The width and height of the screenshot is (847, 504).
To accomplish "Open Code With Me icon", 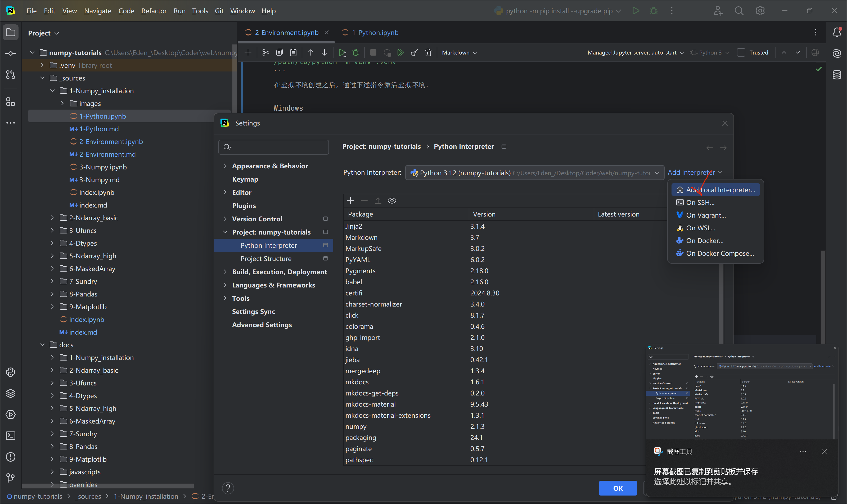I will click(x=718, y=11).
